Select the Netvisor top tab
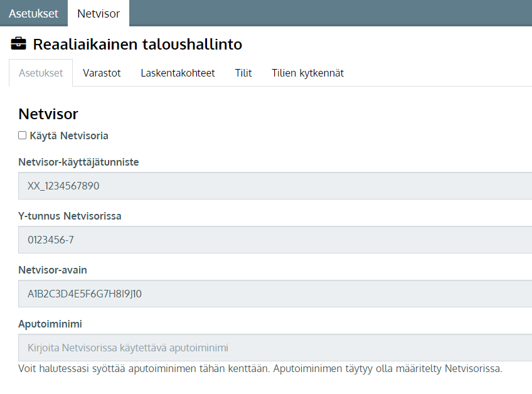The image size is (532, 394). point(98,13)
